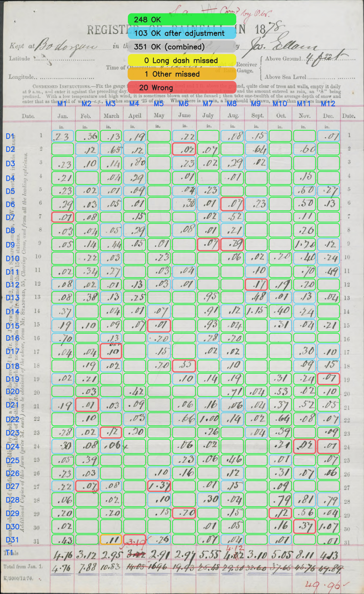Click the red-boxed November day 30 cell
364x594 pixels.
[x=304, y=526]
